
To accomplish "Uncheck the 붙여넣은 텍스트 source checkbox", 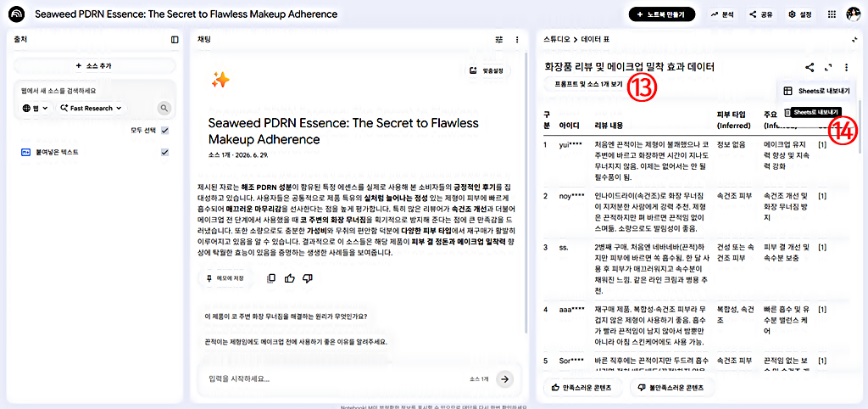I will pos(164,152).
